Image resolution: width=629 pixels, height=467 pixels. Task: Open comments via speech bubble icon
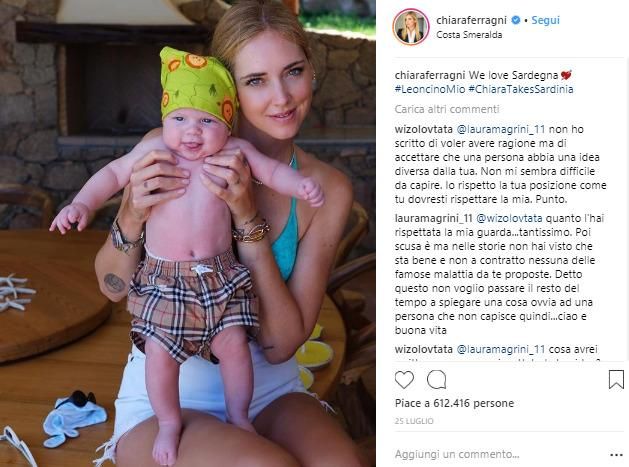(x=436, y=380)
